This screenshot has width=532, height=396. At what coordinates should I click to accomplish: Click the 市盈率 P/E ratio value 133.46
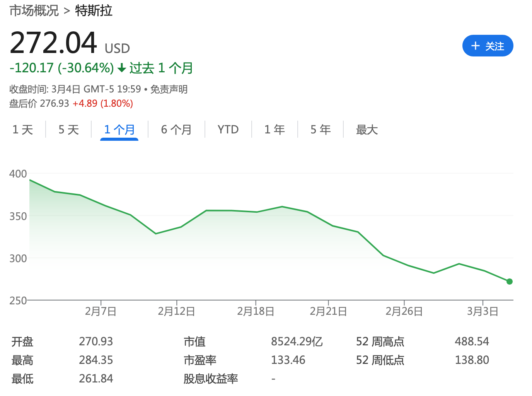(288, 360)
